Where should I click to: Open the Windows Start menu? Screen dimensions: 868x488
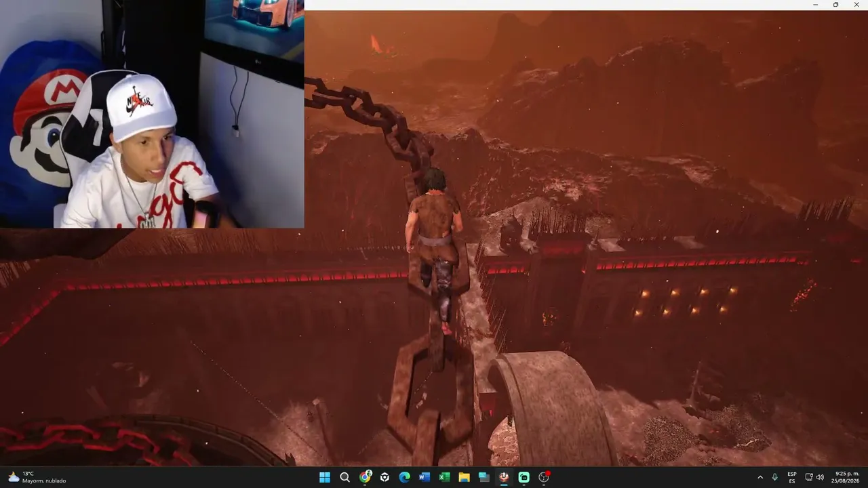click(x=325, y=477)
